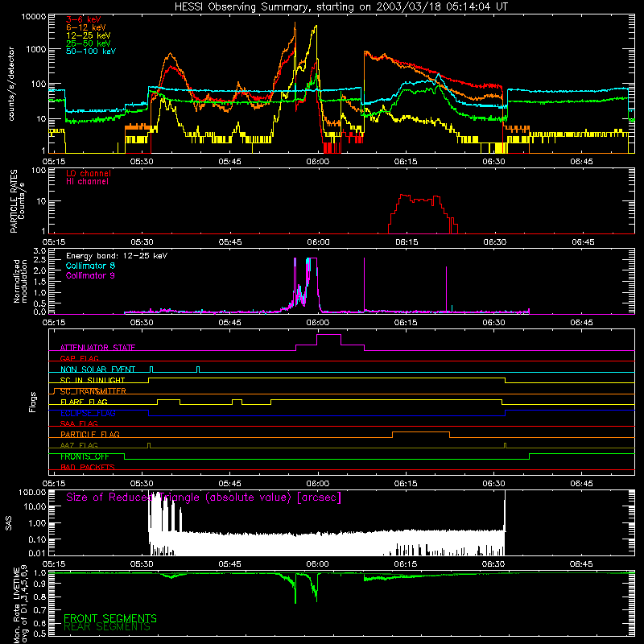Select the Collimator 8 legend label
Viewport: 644px width, 644px height.
[90, 266]
